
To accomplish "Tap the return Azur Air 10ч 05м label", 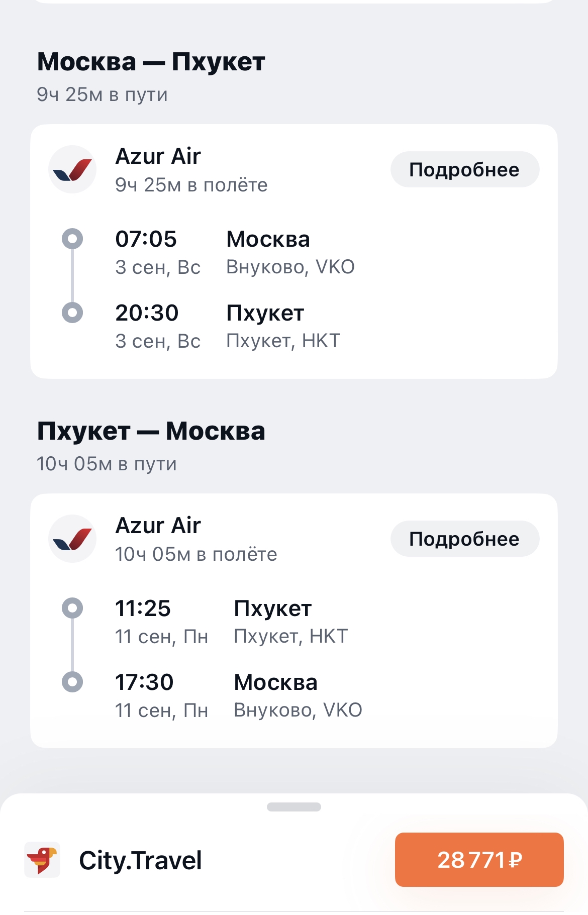I will pos(196,539).
